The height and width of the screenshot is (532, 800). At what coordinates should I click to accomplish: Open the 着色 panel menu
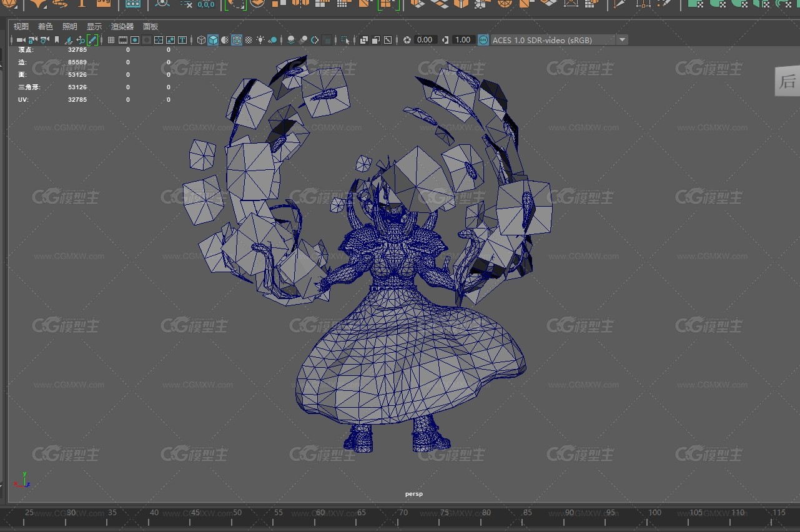(x=45, y=26)
